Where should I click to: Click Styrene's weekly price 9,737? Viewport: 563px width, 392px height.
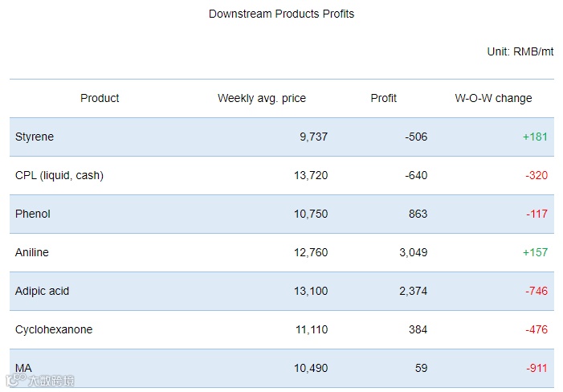click(313, 137)
